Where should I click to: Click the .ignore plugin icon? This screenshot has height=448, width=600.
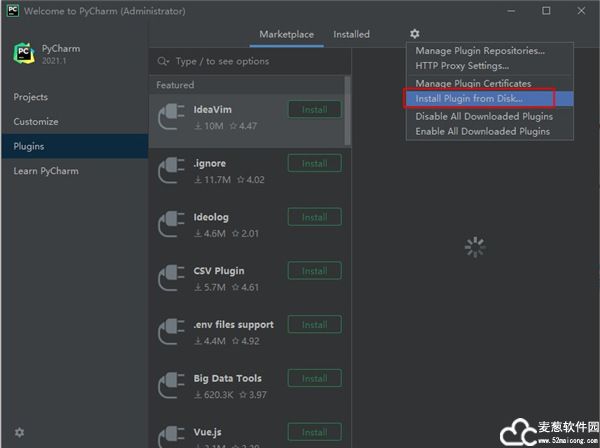(x=171, y=171)
